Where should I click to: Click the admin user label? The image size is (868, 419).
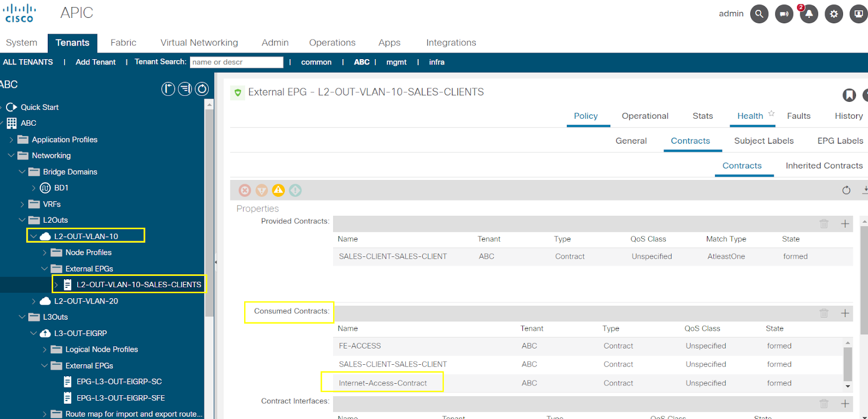tap(731, 14)
